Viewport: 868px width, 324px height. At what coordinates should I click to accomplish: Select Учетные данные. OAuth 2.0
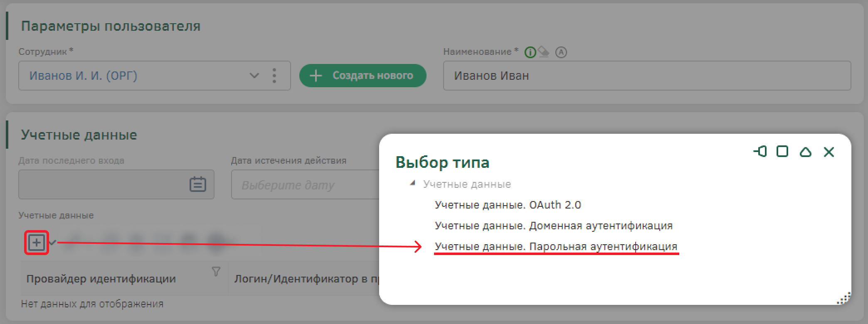click(x=508, y=205)
